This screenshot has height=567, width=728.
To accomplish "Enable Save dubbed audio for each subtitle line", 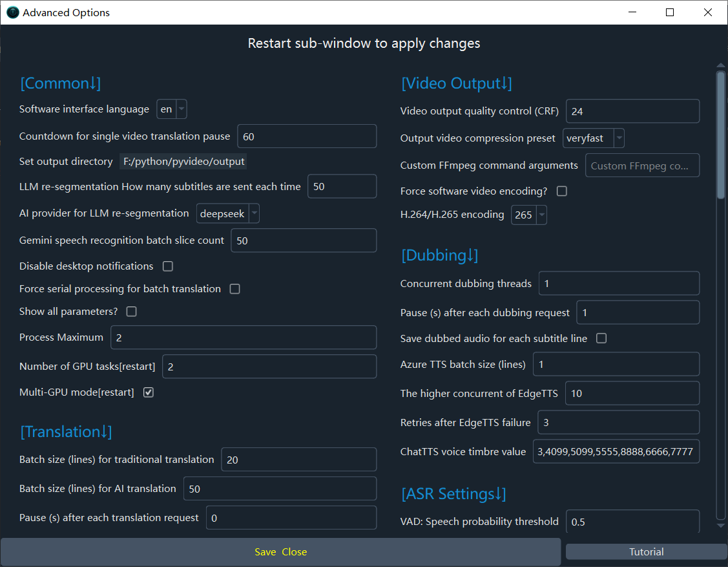I will (601, 339).
